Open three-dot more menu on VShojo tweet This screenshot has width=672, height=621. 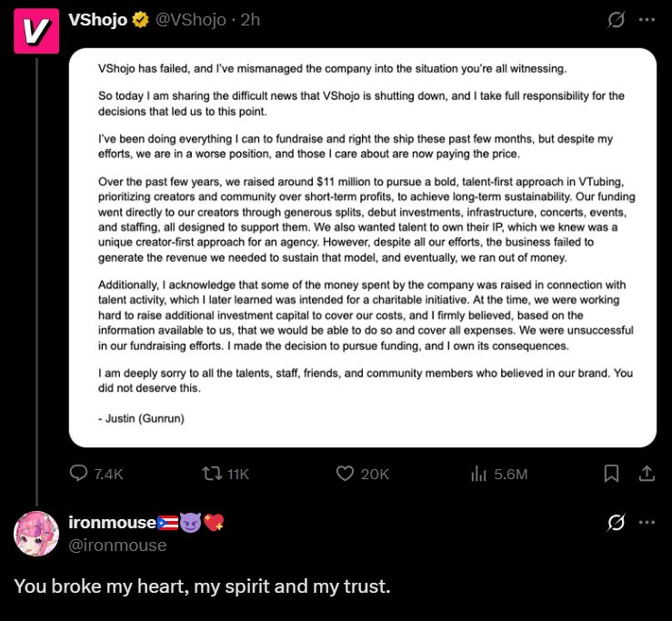[647, 19]
